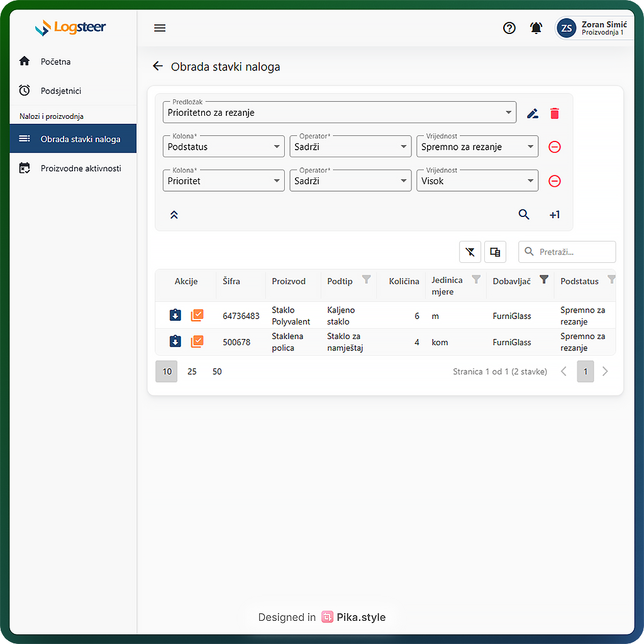Edit the template with pencil icon

(533, 114)
